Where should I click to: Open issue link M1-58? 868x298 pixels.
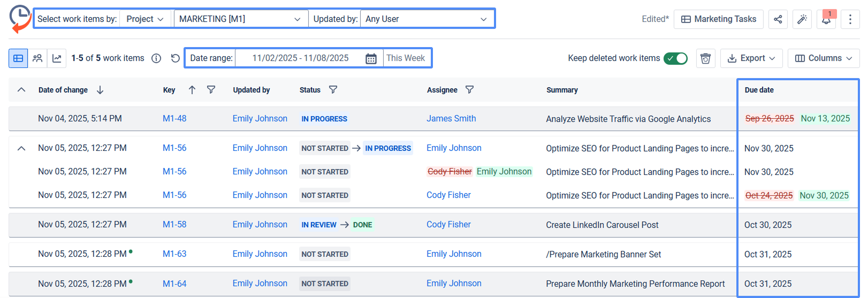pos(174,225)
